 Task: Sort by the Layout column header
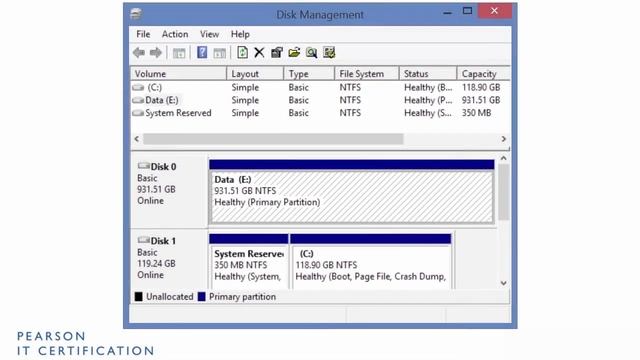pos(255,74)
